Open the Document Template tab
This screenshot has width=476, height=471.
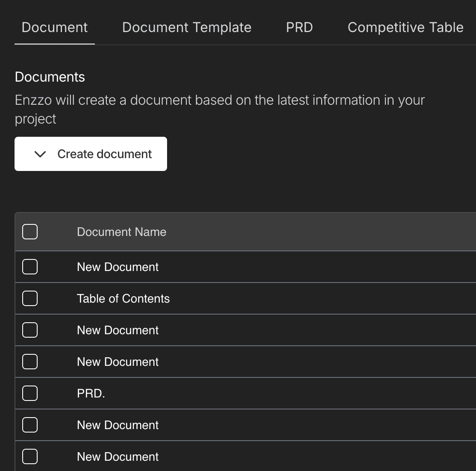[187, 27]
